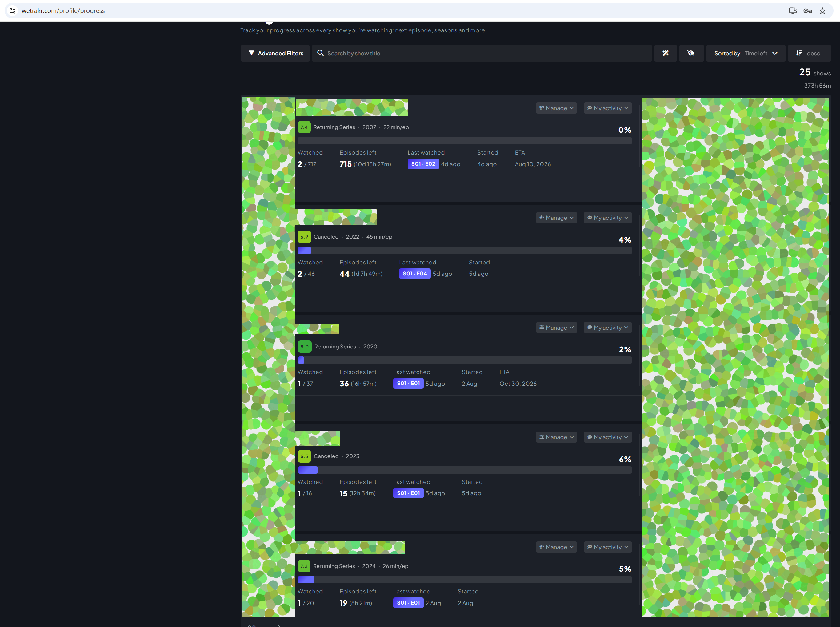This screenshot has width=840, height=627.
Task: Click the magic wand icon button
Action: pos(666,53)
